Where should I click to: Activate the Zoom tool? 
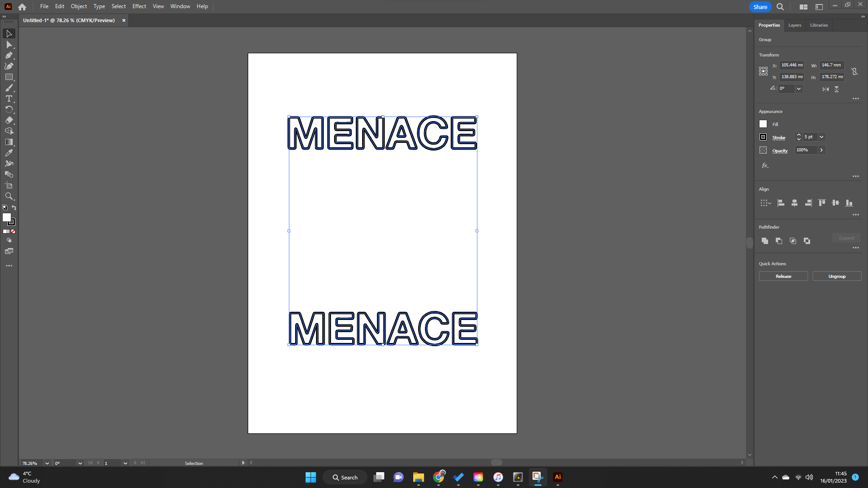pyautogui.click(x=9, y=196)
